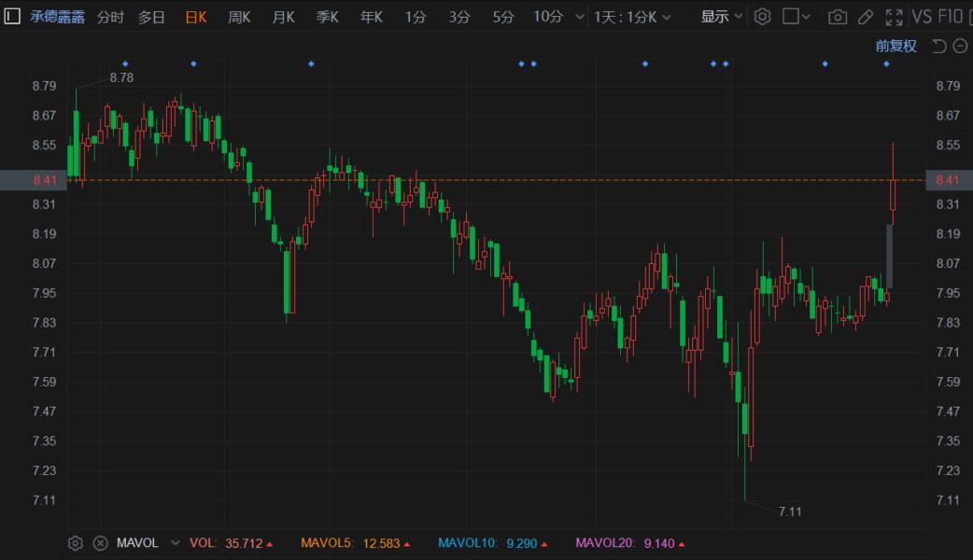Enter fullscreen chart mode
973x560 pixels.
tap(894, 17)
